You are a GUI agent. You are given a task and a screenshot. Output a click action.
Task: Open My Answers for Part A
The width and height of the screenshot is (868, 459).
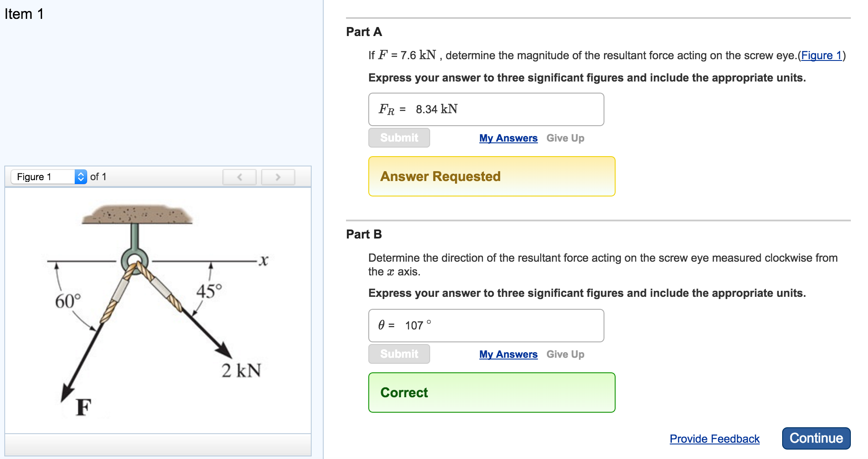point(508,138)
